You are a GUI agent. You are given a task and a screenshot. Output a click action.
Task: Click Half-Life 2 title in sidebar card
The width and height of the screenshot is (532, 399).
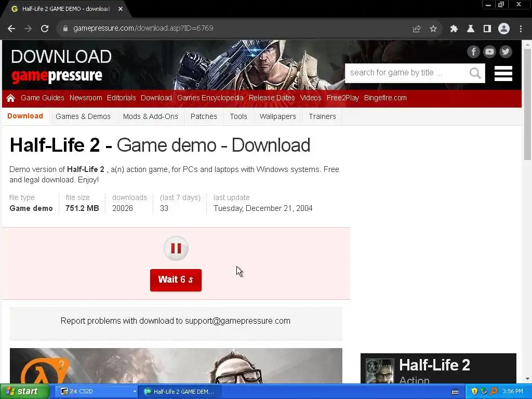(434, 365)
